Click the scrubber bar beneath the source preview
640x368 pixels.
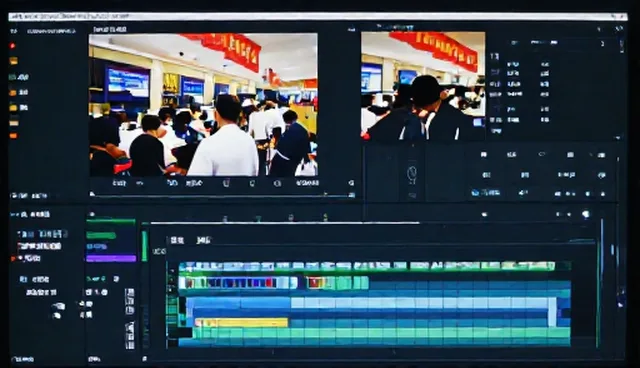[x=222, y=195]
